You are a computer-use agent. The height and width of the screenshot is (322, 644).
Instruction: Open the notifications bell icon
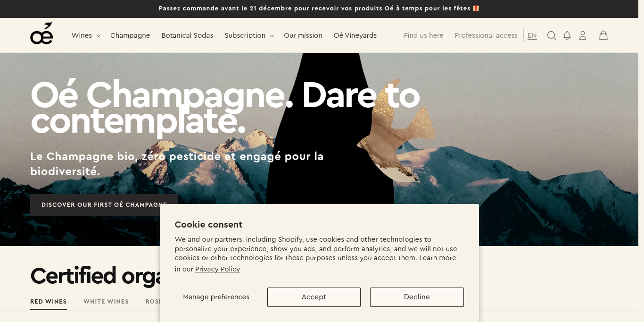[x=567, y=35]
